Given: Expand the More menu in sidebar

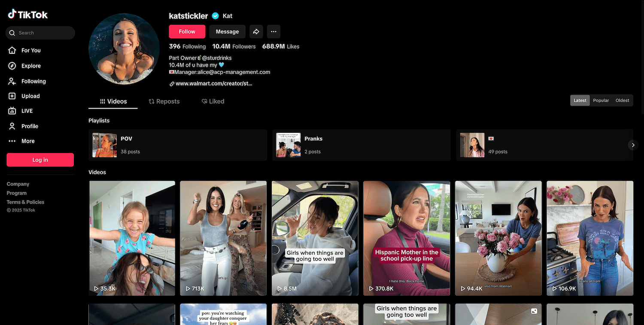Looking at the screenshot, I should 28,141.
